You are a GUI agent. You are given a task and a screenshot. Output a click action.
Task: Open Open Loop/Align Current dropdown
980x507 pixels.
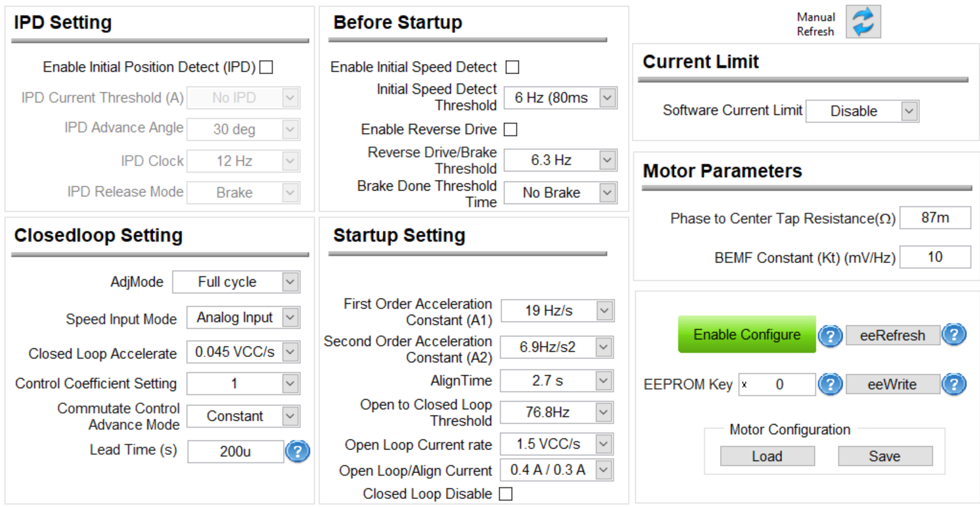pos(557,470)
